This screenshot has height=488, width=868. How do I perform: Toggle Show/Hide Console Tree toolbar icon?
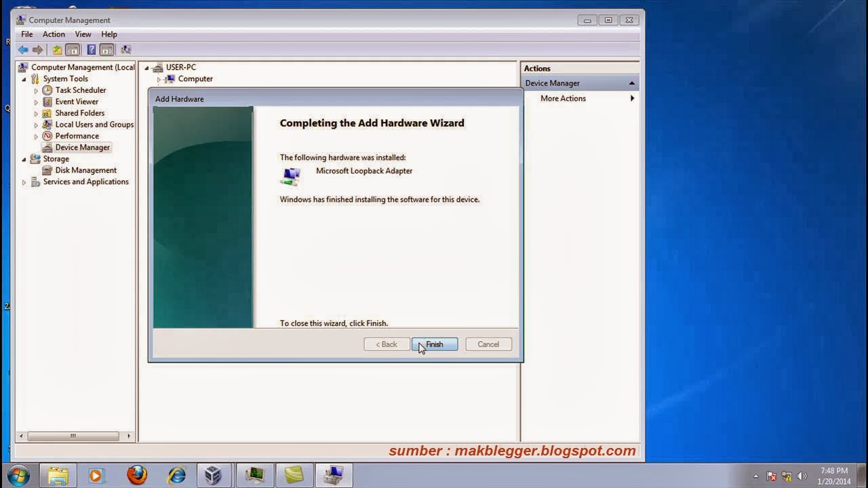pyautogui.click(x=73, y=49)
